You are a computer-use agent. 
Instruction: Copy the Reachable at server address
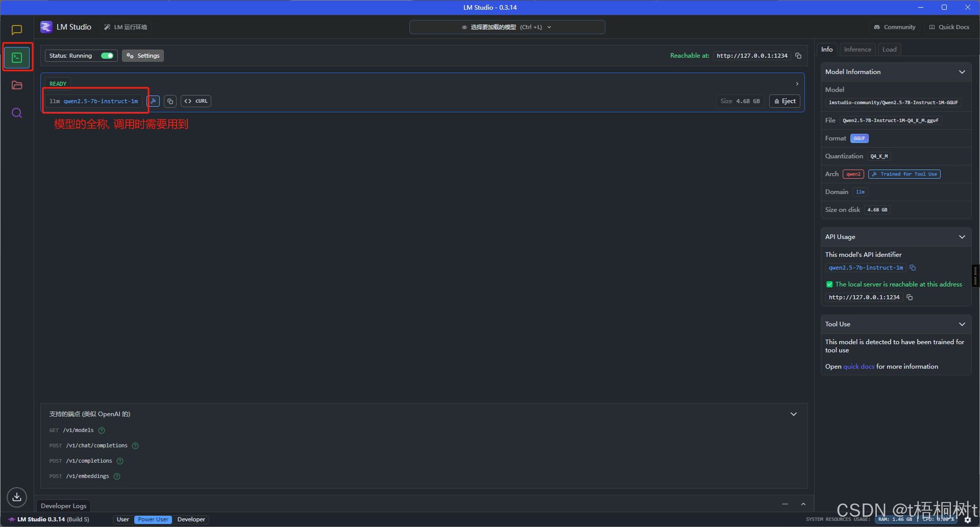[798, 56]
